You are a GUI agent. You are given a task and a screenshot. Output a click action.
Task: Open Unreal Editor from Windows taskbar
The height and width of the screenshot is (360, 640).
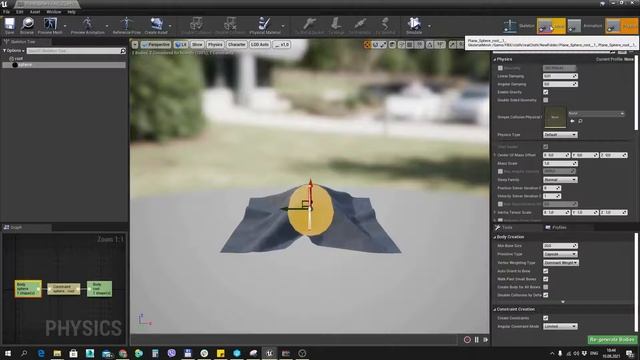(x=269, y=353)
